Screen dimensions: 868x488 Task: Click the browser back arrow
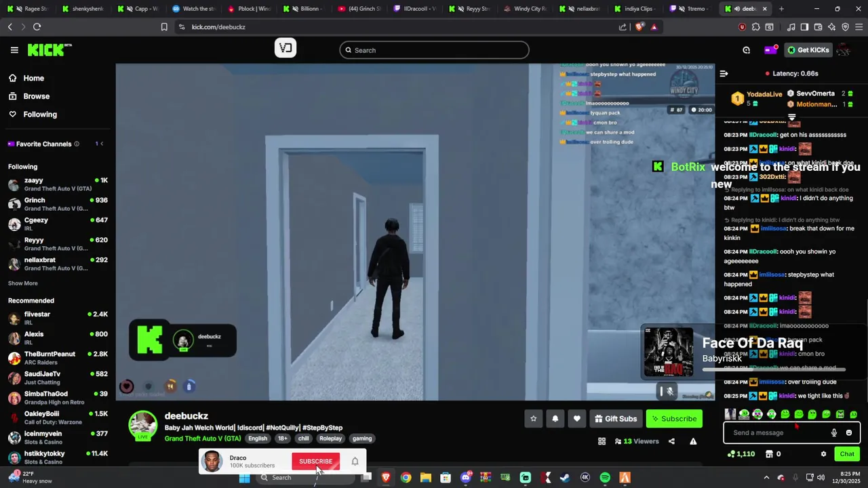[9, 27]
